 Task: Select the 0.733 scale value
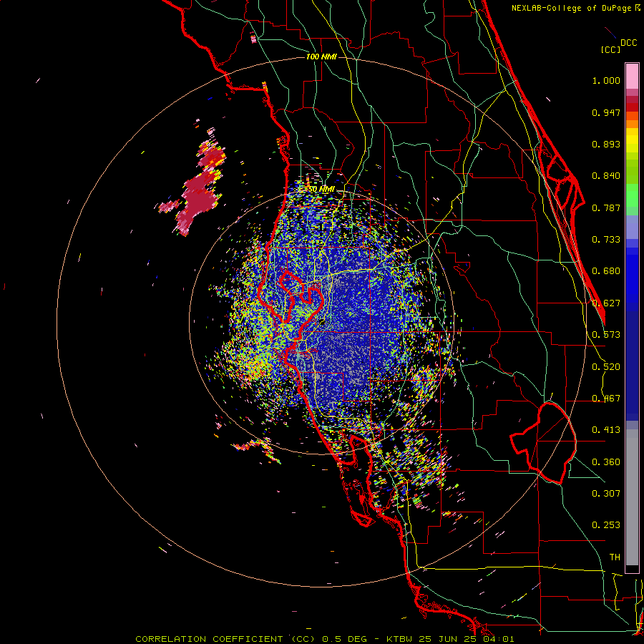pos(606,240)
